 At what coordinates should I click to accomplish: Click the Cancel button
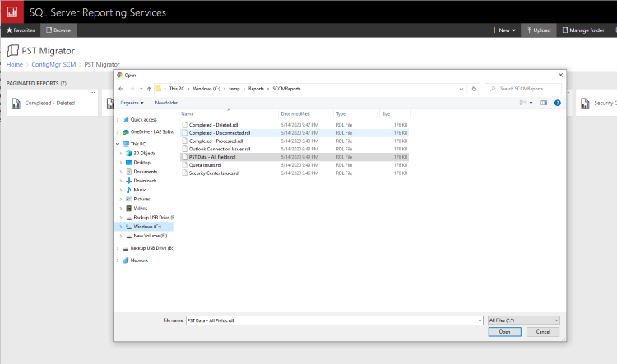(x=543, y=332)
